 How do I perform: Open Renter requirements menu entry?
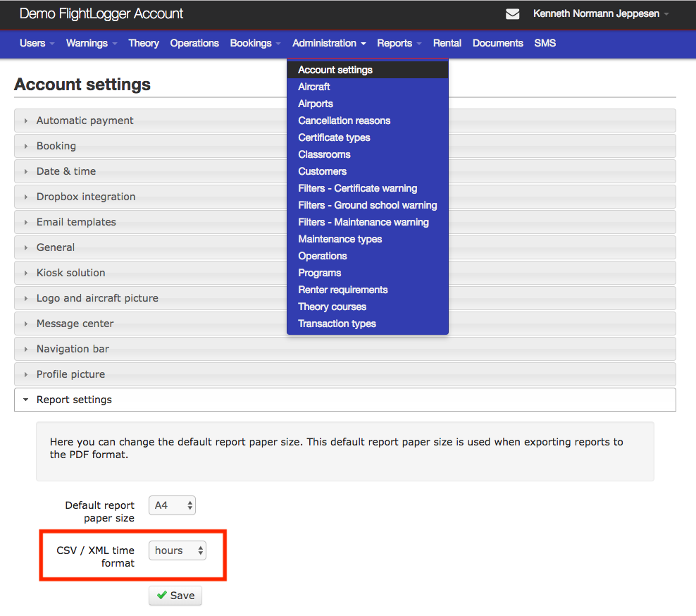tap(368, 290)
